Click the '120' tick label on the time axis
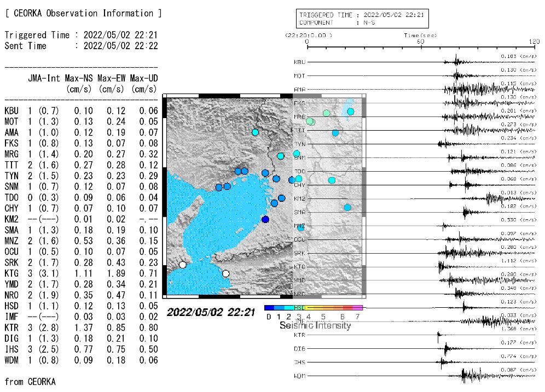 pyautogui.click(x=534, y=42)
